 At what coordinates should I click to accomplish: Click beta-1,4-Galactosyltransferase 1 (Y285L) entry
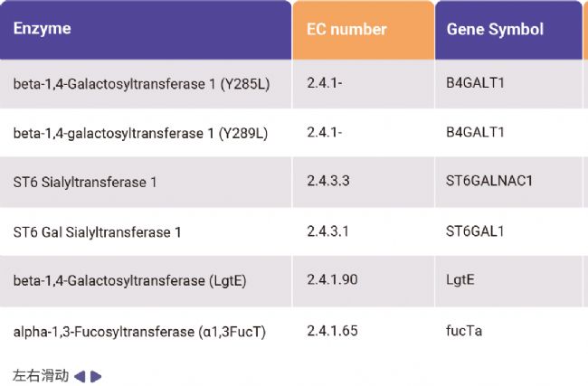coord(141,83)
